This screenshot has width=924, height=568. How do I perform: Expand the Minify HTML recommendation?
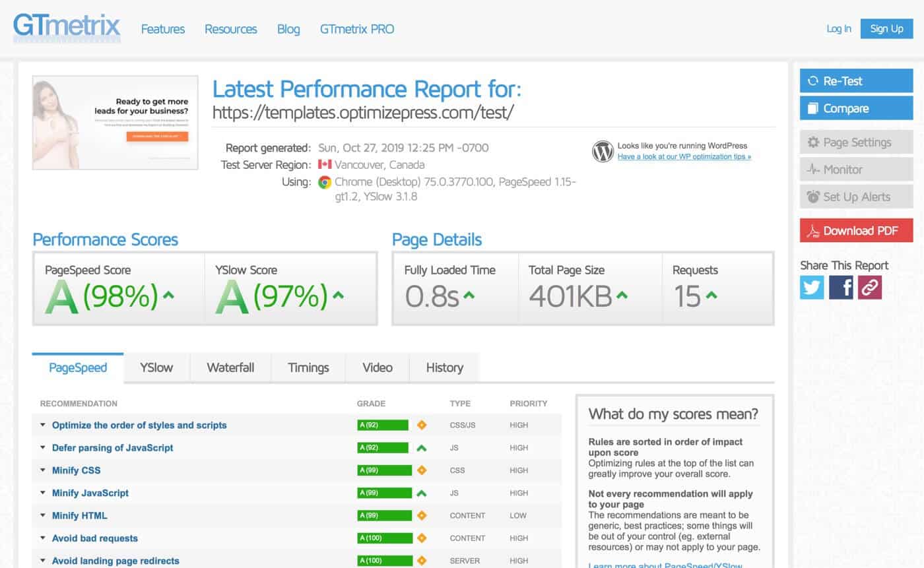[42, 516]
